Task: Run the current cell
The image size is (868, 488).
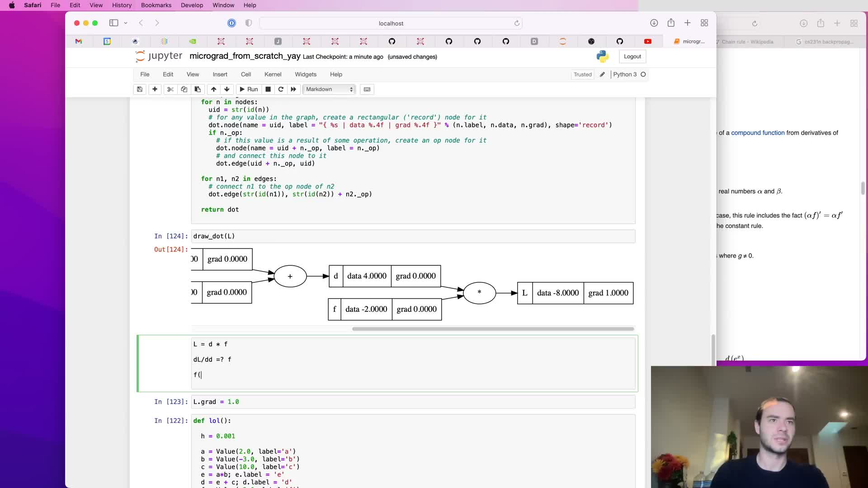Action: tap(249, 89)
